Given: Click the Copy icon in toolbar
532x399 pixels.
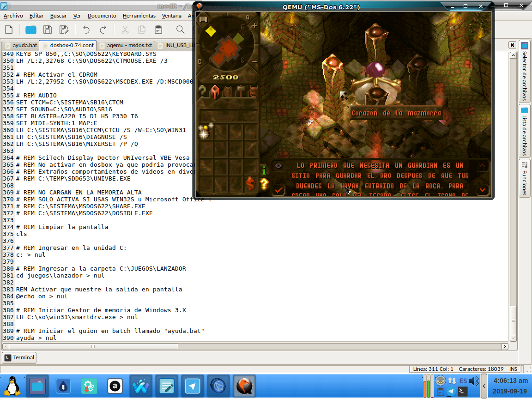Looking at the screenshot, I should (142, 30).
